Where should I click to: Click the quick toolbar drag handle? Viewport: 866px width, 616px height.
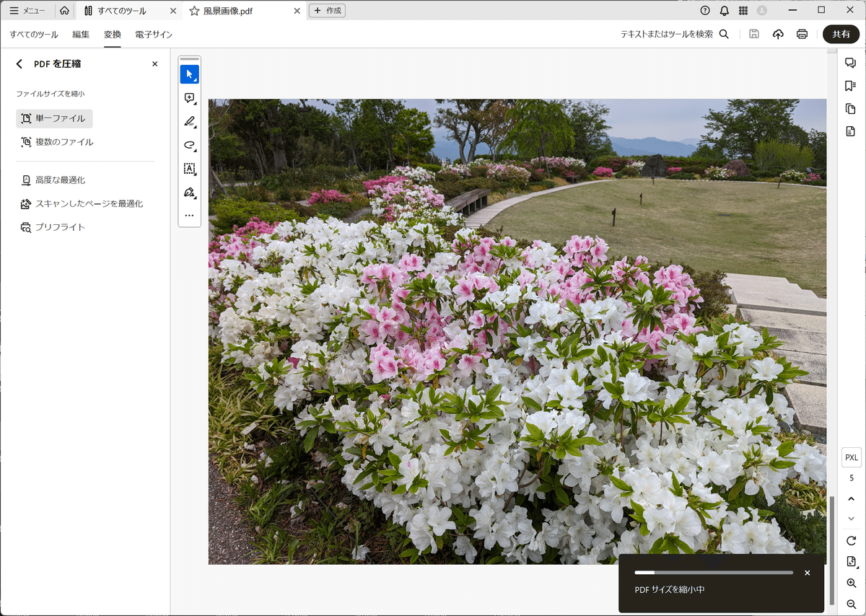click(x=189, y=59)
